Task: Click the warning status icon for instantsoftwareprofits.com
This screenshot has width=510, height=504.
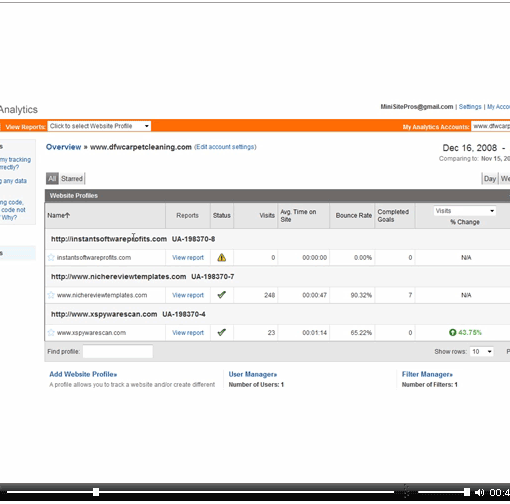Action: click(222, 257)
